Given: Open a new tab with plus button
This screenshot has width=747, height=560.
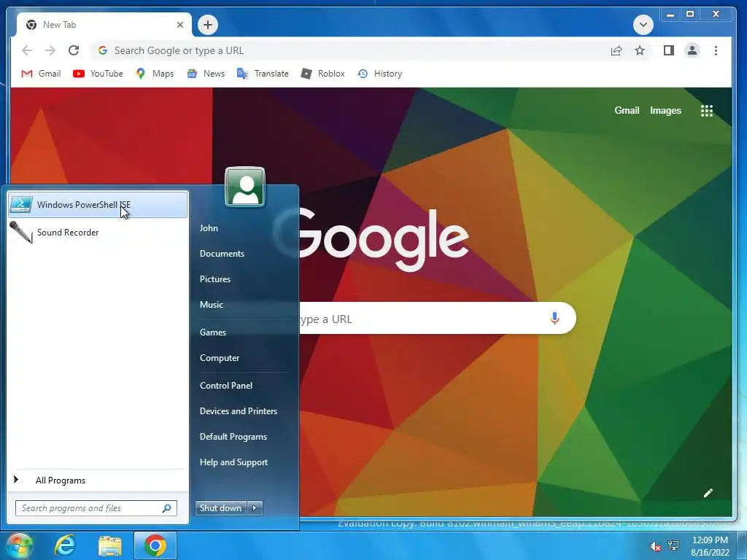Looking at the screenshot, I should pos(208,25).
